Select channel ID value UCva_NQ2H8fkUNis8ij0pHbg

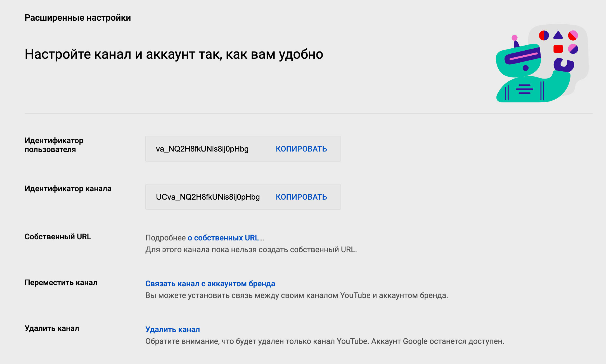[x=208, y=197]
